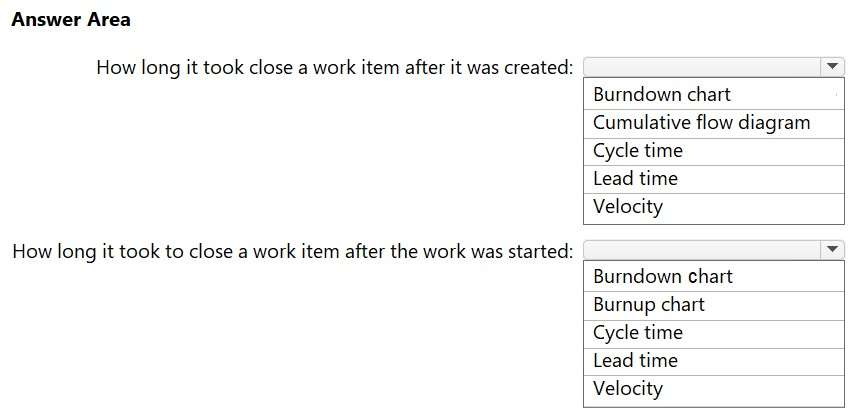Select Cycle time in the second list
860x419 pixels.
point(637,333)
